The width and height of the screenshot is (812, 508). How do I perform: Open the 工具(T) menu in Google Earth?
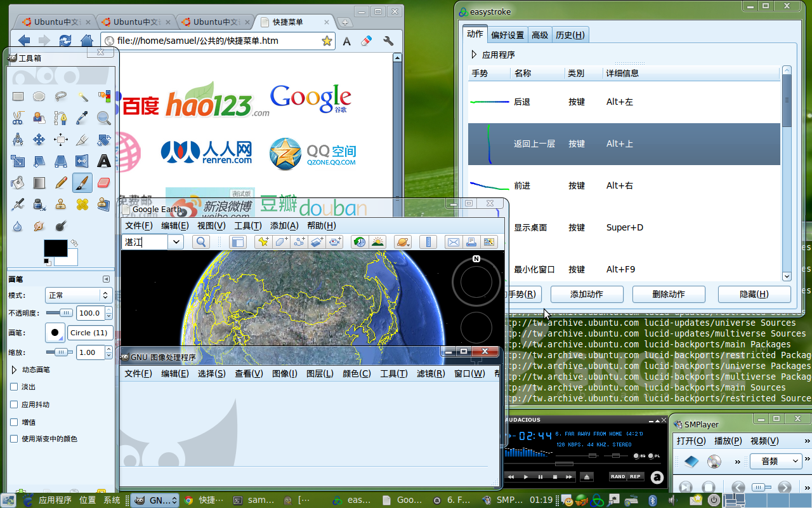247,225
